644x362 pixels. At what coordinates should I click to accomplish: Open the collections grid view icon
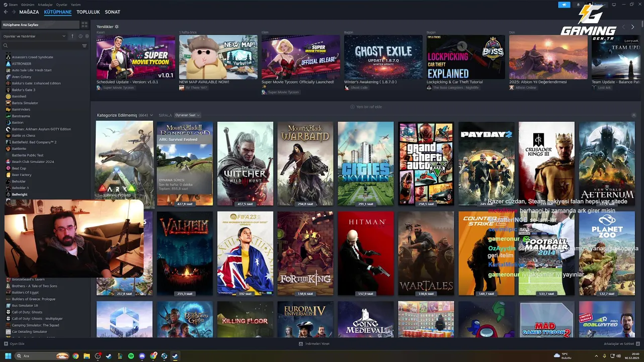point(85,25)
